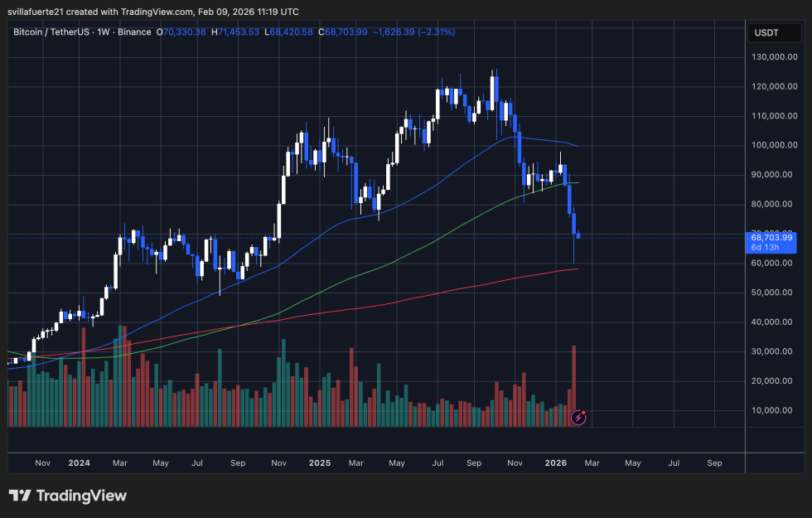Image resolution: width=812 pixels, height=518 pixels.
Task: Select the Mar label on the date axis
Action: pos(120,463)
